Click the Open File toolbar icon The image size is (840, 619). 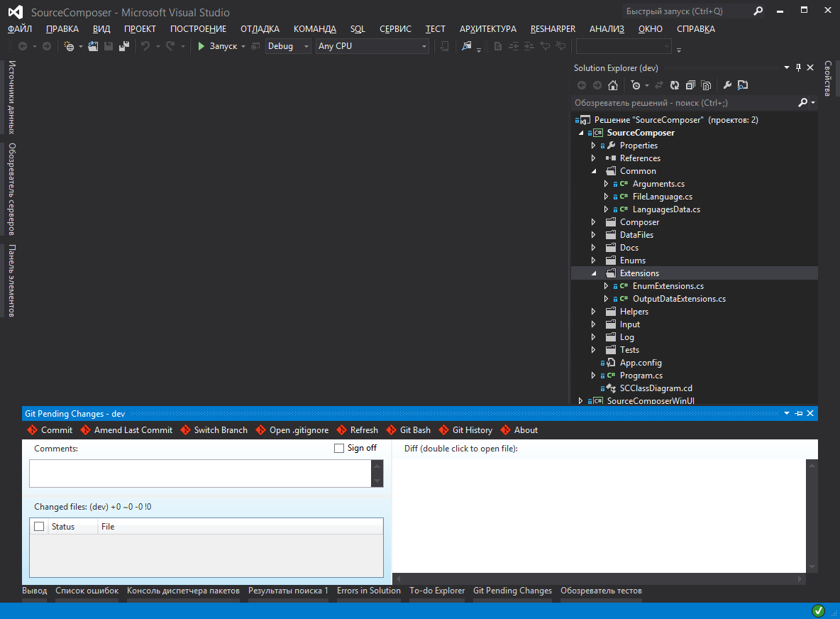pos(93,46)
